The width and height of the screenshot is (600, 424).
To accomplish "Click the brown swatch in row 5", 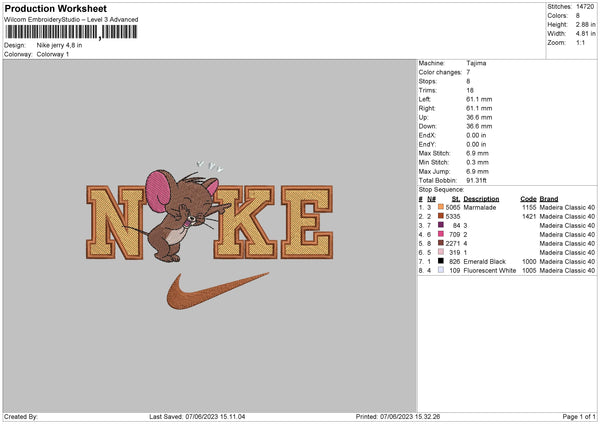I will 441,243.
